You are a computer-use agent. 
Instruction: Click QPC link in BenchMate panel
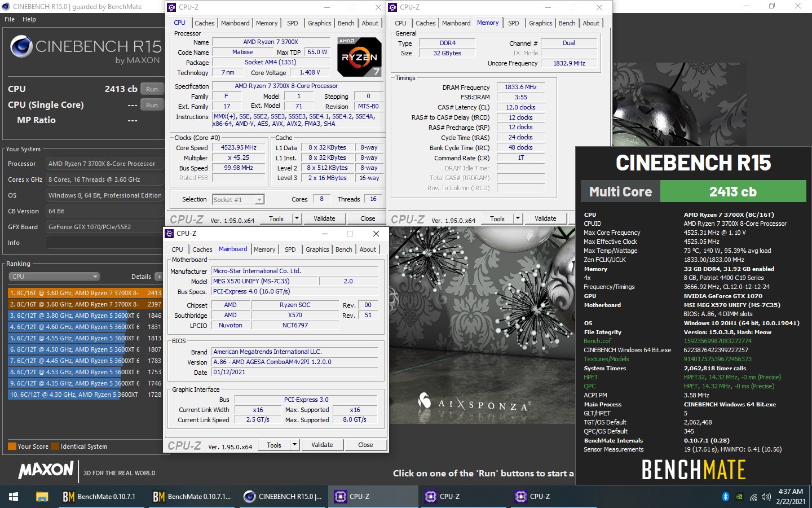(x=589, y=386)
